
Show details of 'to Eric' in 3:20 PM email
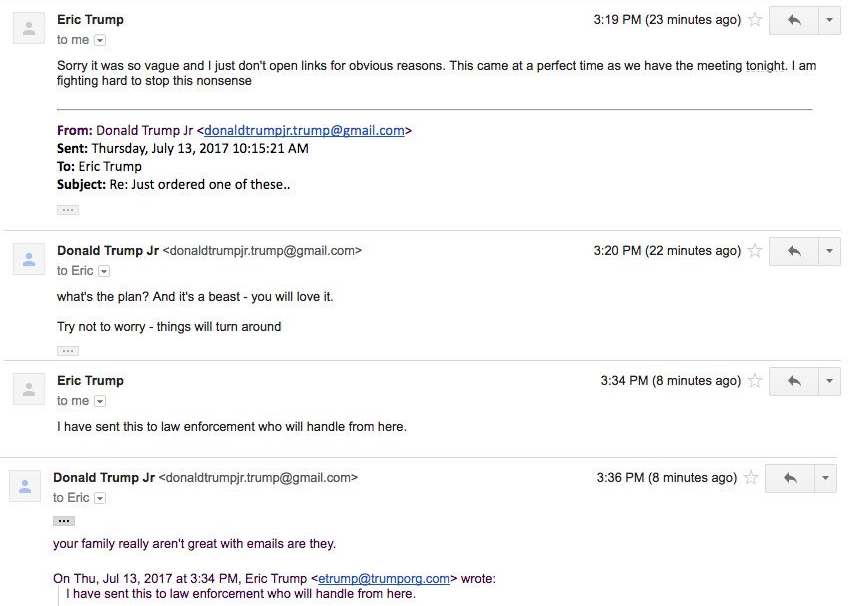[x=104, y=271]
